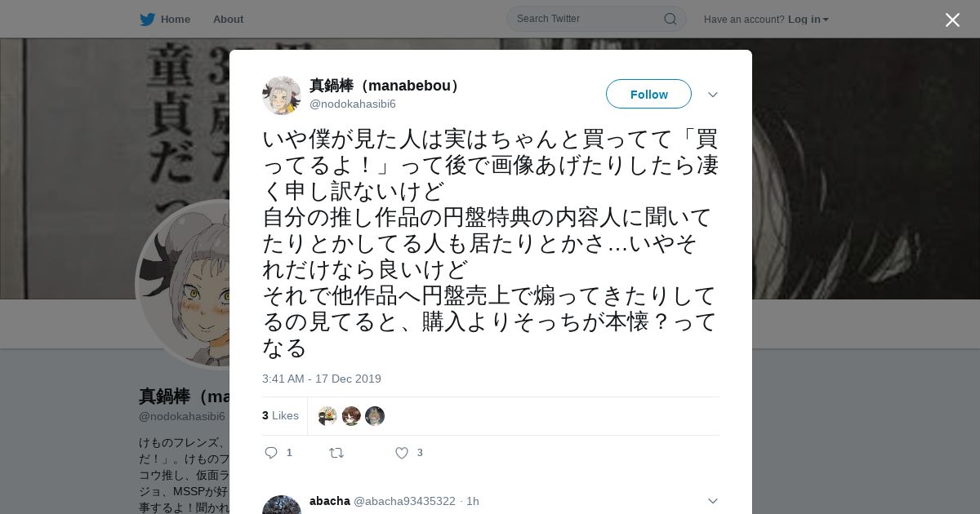
Task: Click the third liker's avatar
Action: click(375, 416)
